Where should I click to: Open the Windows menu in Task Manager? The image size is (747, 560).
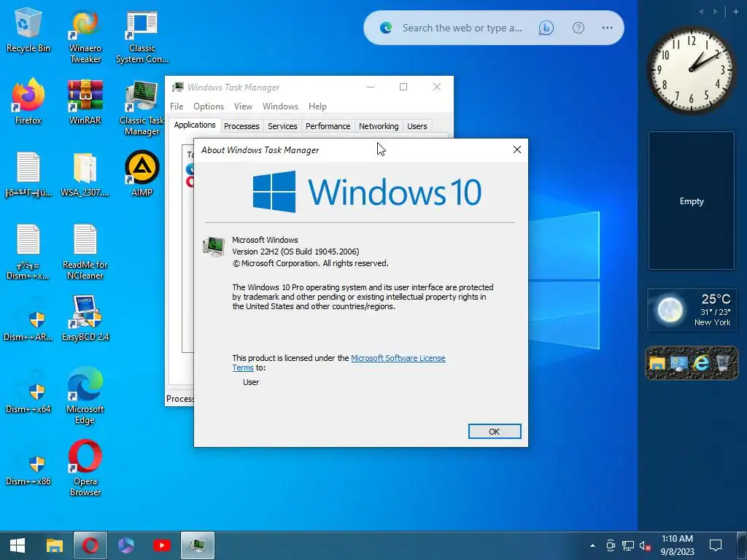(281, 106)
